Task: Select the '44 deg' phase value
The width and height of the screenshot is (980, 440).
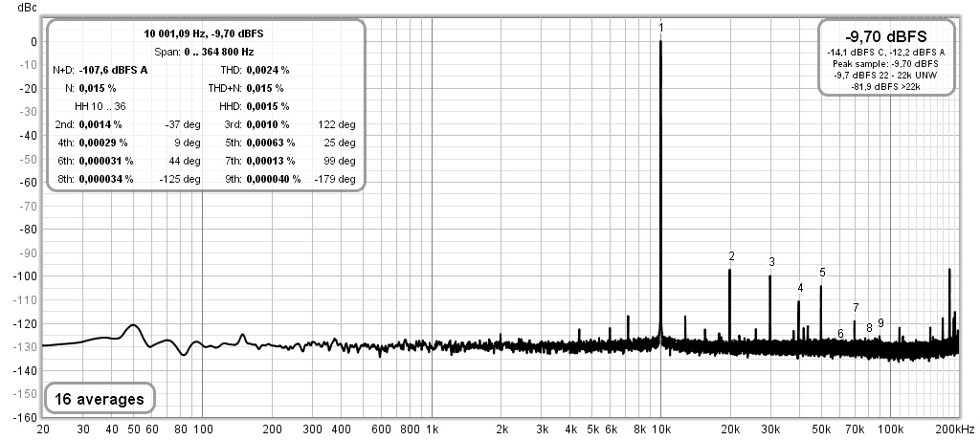Action: point(185,161)
